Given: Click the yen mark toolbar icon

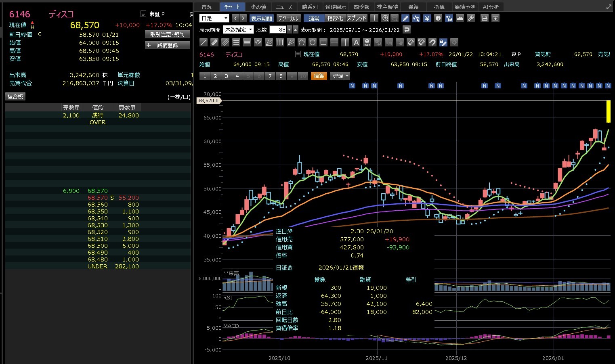Looking at the screenshot, I should coord(427,18).
